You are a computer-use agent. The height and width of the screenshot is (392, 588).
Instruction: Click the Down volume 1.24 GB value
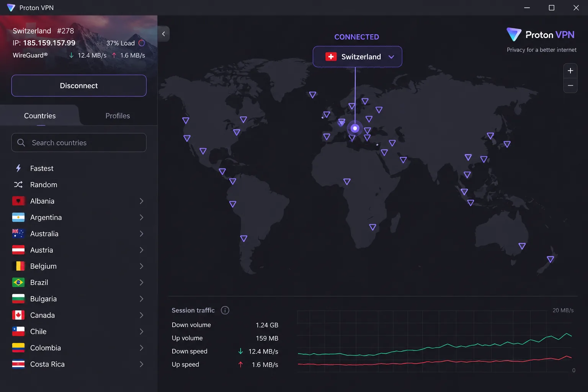[x=267, y=325]
